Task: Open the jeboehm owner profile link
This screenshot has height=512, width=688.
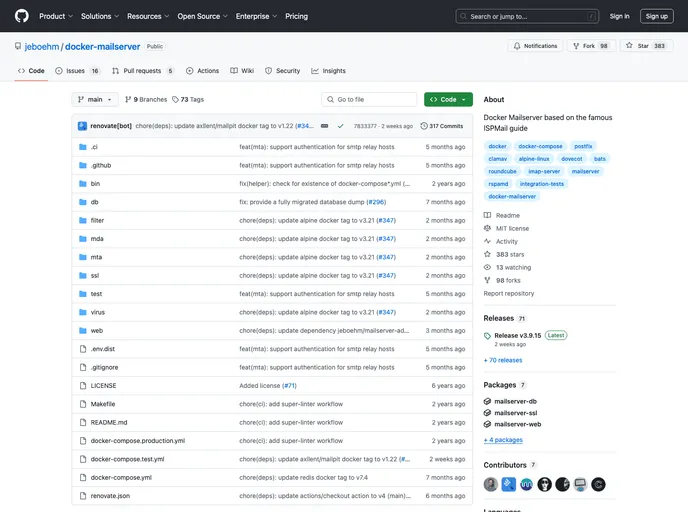Action: pos(42,47)
